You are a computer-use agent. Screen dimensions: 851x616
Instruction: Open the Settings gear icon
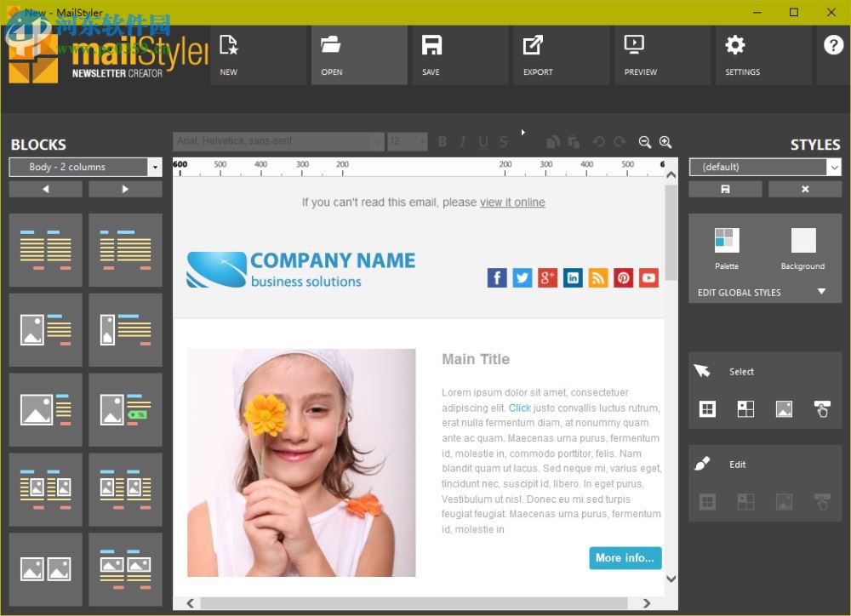(x=734, y=44)
